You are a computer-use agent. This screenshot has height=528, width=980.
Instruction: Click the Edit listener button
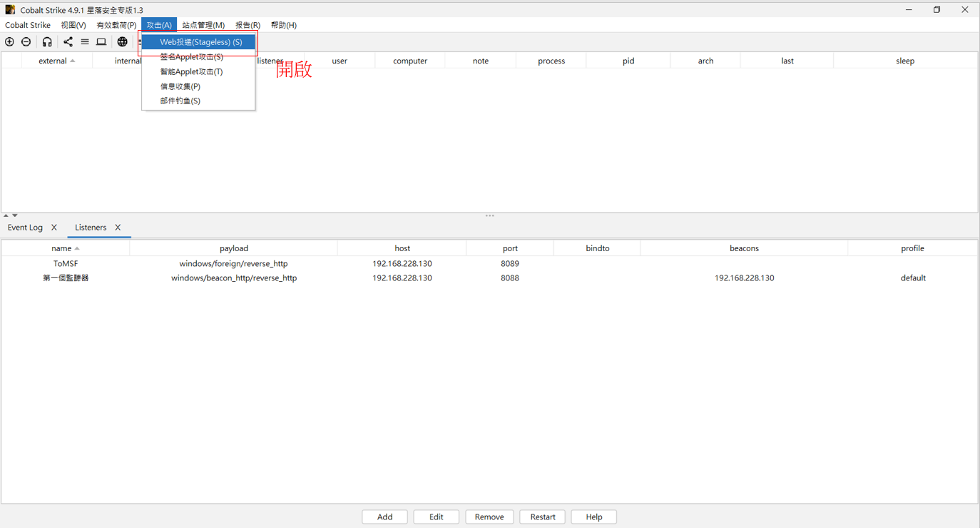(x=437, y=517)
